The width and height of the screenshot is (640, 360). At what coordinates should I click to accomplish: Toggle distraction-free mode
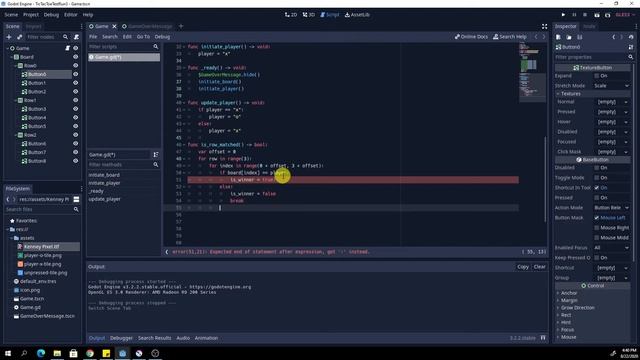pyautogui.click(x=544, y=26)
